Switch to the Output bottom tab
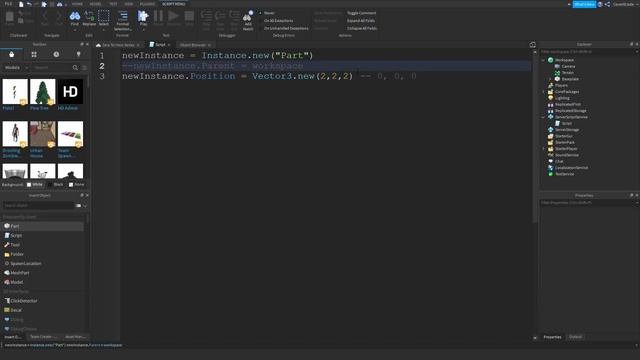 pyautogui.click(x=576, y=337)
